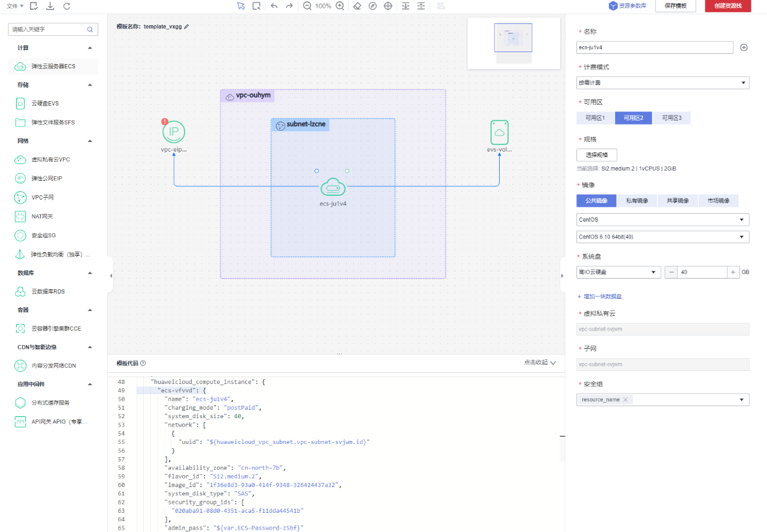
Task: Collapse the template code panel via 点击收起
Action: click(x=539, y=363)
